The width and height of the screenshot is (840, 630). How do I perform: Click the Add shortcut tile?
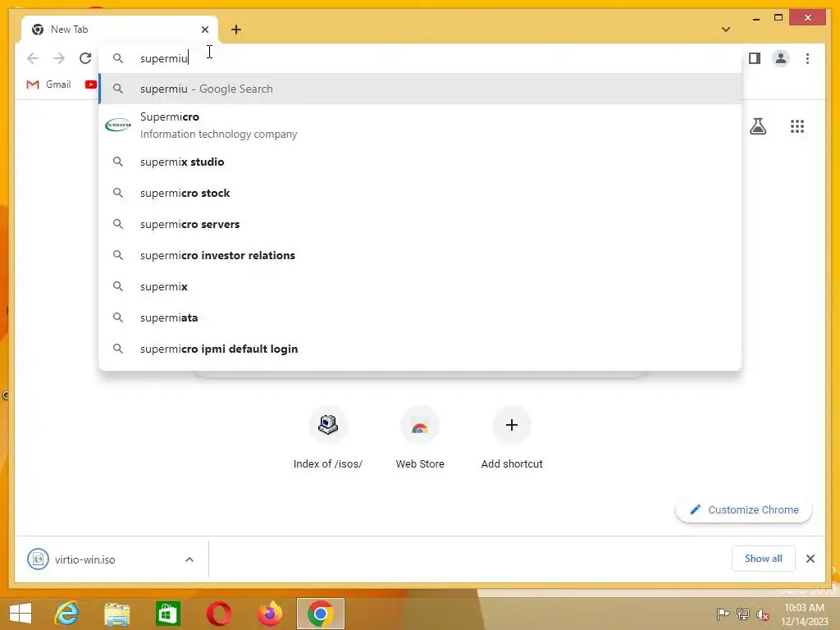[512, 439]
